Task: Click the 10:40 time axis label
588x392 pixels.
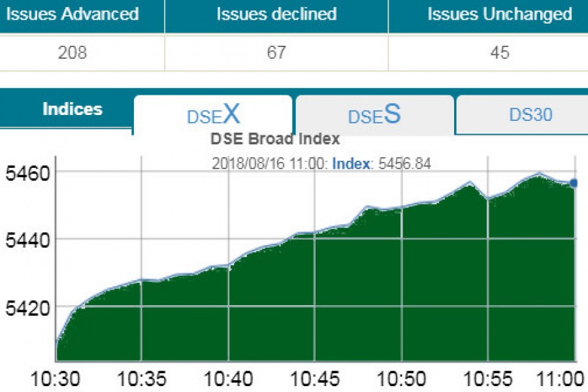Action: point(229,378)
